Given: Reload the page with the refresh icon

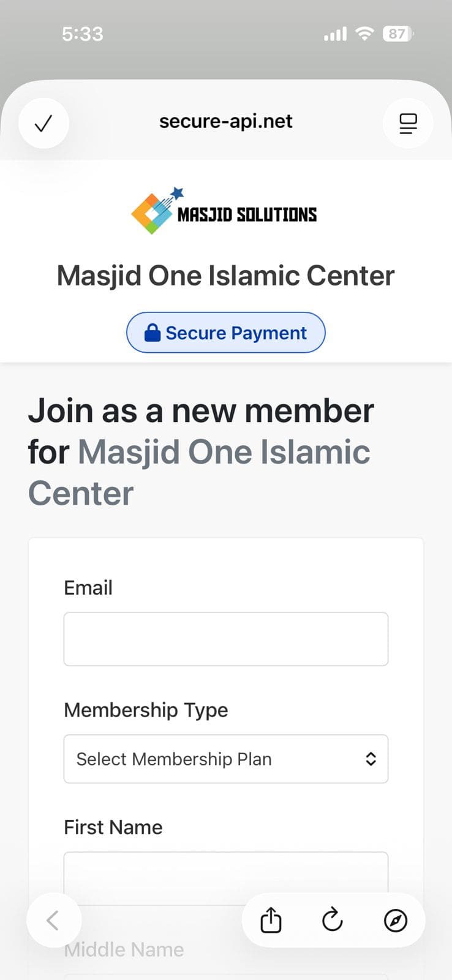Looking at the screenshot, I should click(x=333, y=920).
